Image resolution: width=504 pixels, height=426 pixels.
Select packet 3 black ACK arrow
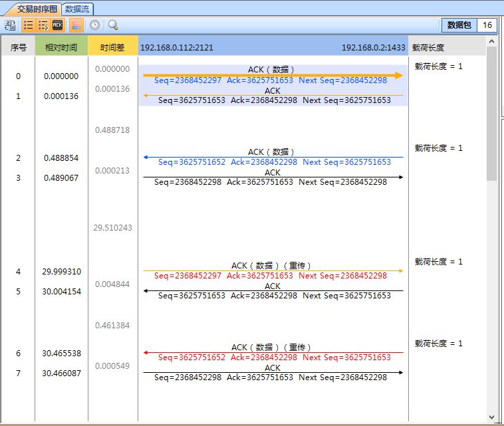273,177
